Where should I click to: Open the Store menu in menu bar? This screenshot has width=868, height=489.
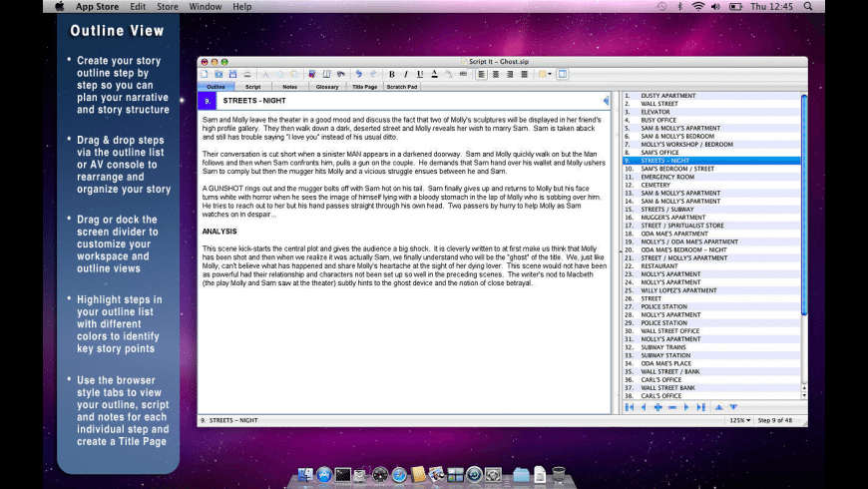pyautogui.click(x=168, y=6)
